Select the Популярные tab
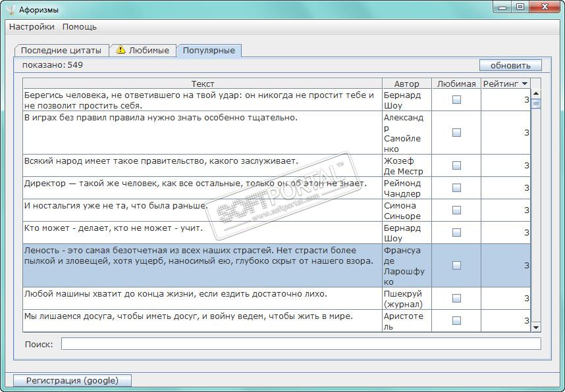Viewport: 565px width, 392px height. click(209, 51)
